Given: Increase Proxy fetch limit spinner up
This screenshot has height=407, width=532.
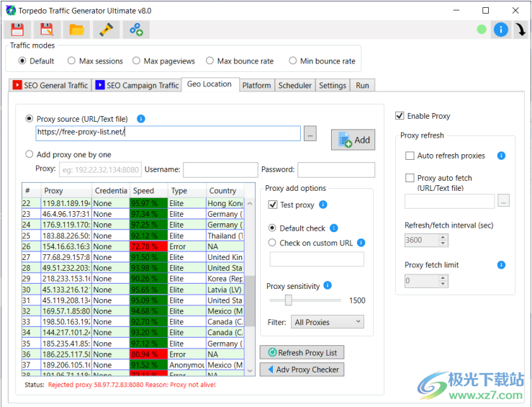Looking at the screenshot, I should (443, 278).
